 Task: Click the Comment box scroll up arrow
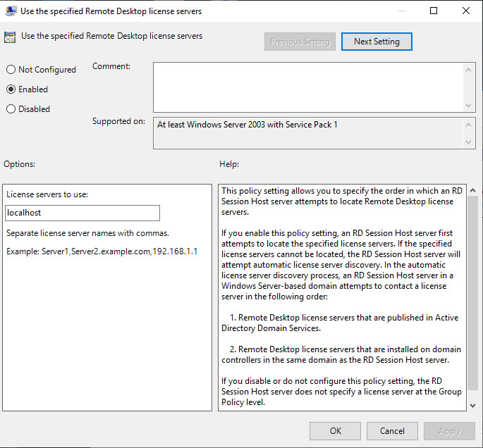click(x=470, y=68)
